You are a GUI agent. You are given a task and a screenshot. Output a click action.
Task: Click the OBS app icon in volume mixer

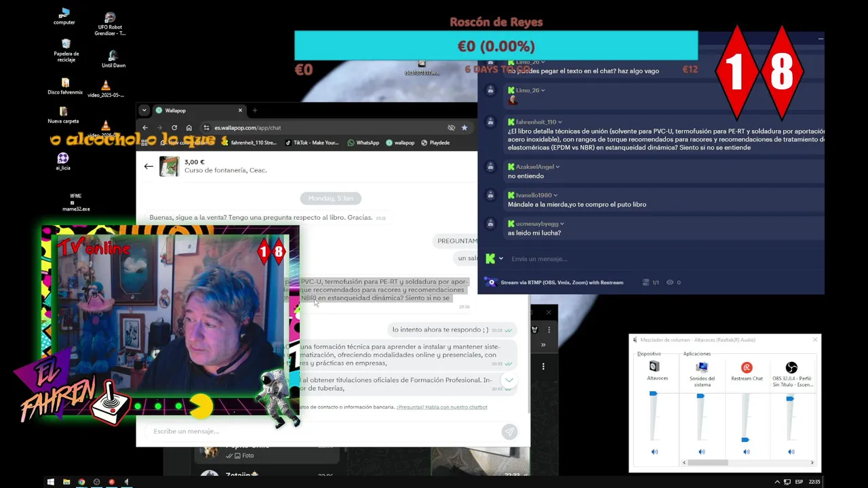[791, 367]
